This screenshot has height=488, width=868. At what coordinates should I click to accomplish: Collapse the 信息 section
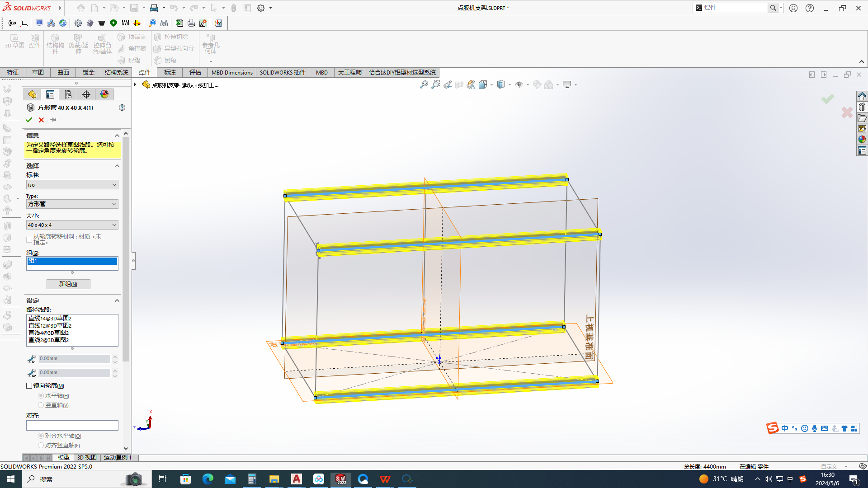coord(117,136)
